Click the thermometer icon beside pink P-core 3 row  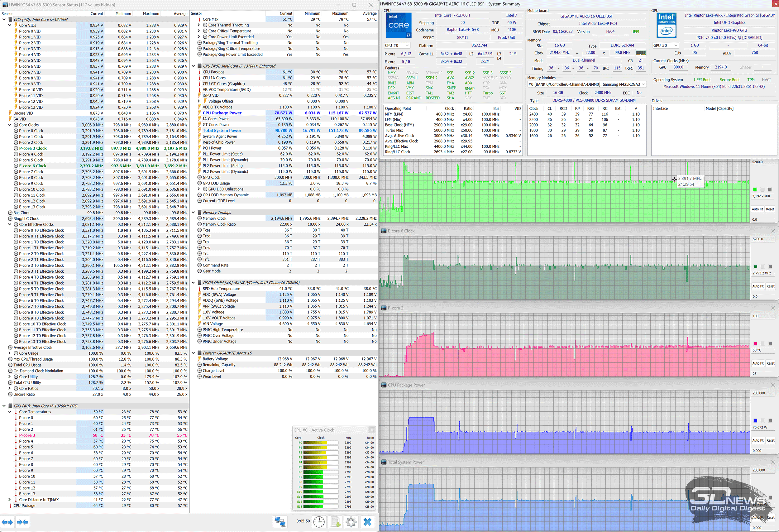16,435
